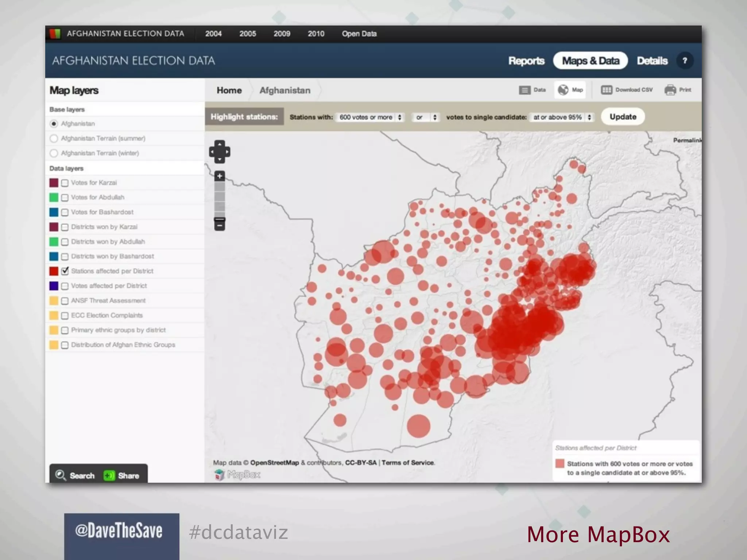Image resolution: width=747 pixels, height=560 pixels.
Task: Click the Share button label
Action: pyautogui.click(x=128, y=476)
